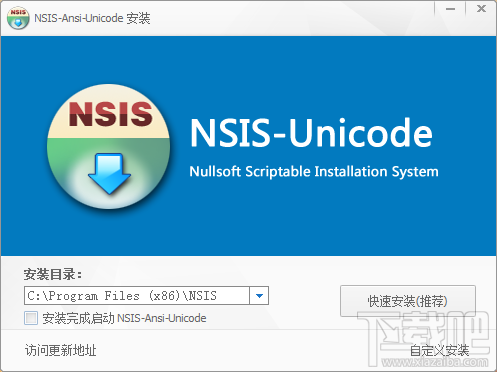Click the NSIS-Ansi-Unicode 安装 window title
This screenshot has height=372, width=497.
point(92,18)
